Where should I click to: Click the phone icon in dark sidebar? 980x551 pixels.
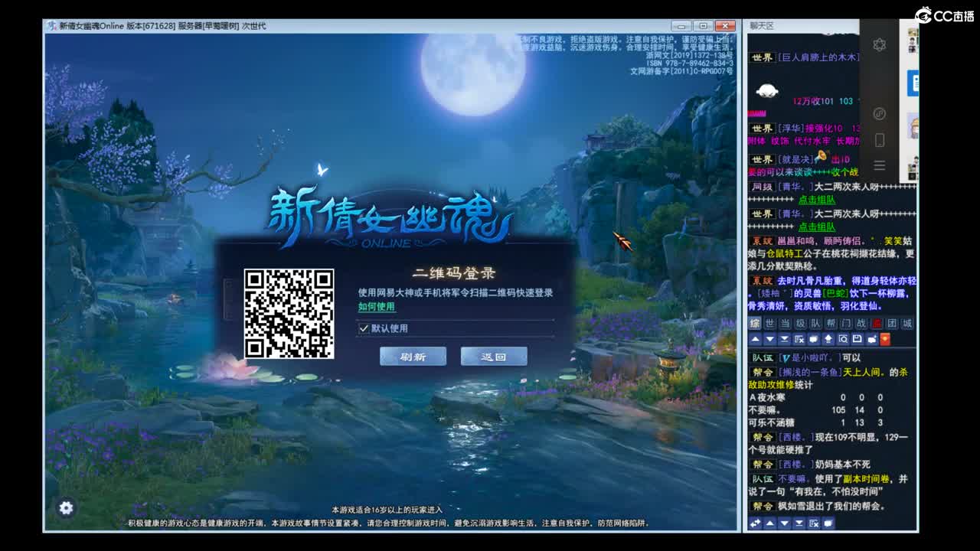click(880, 140)
